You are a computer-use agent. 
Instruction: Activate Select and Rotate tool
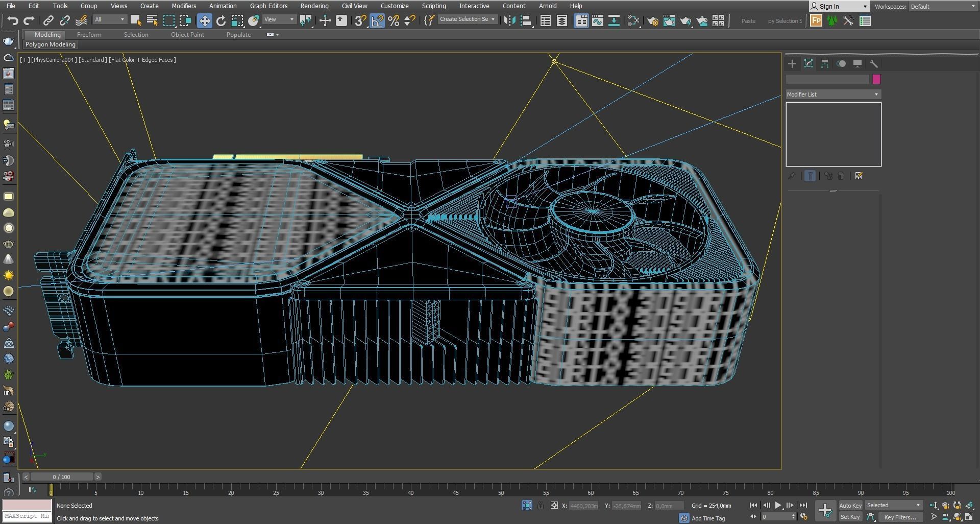[221, 20]
